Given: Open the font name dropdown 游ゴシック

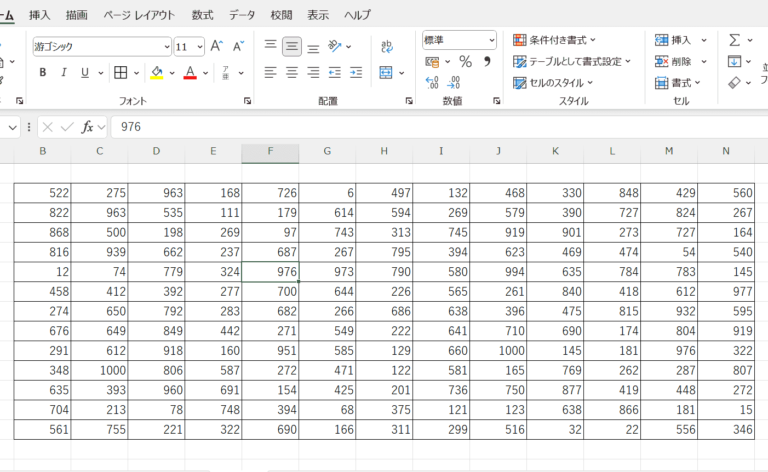Looking at the screenshot, I should click(x=165, y=47).
